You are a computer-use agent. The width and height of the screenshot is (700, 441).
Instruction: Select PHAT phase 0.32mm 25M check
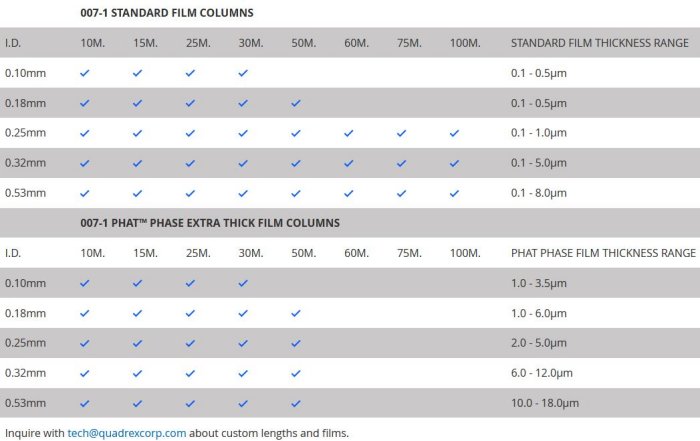click(190, 373)
